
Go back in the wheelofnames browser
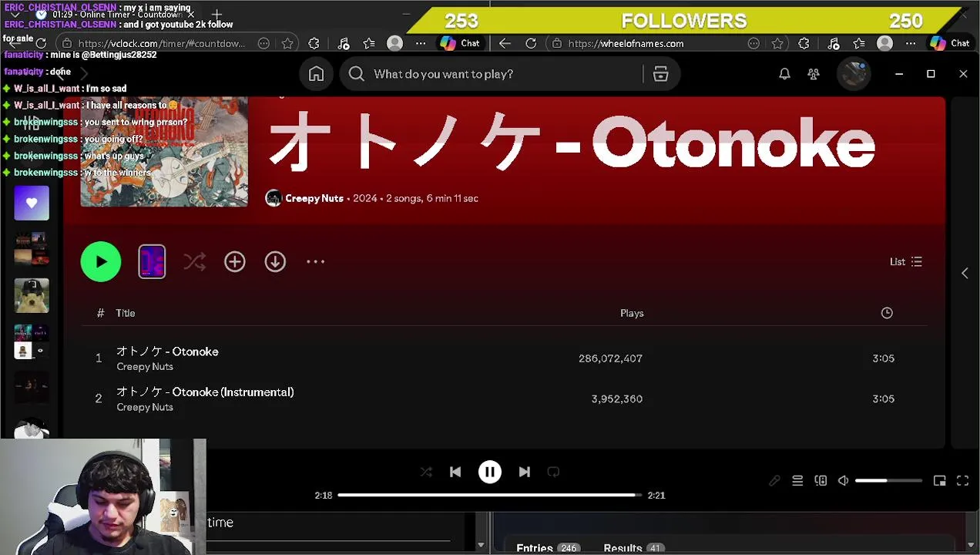point(505,44)
